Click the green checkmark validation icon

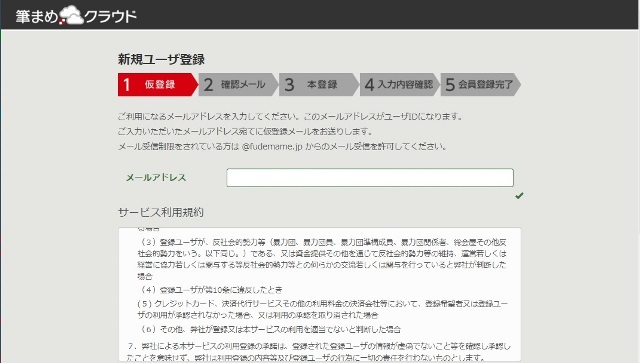coord(519,196)
